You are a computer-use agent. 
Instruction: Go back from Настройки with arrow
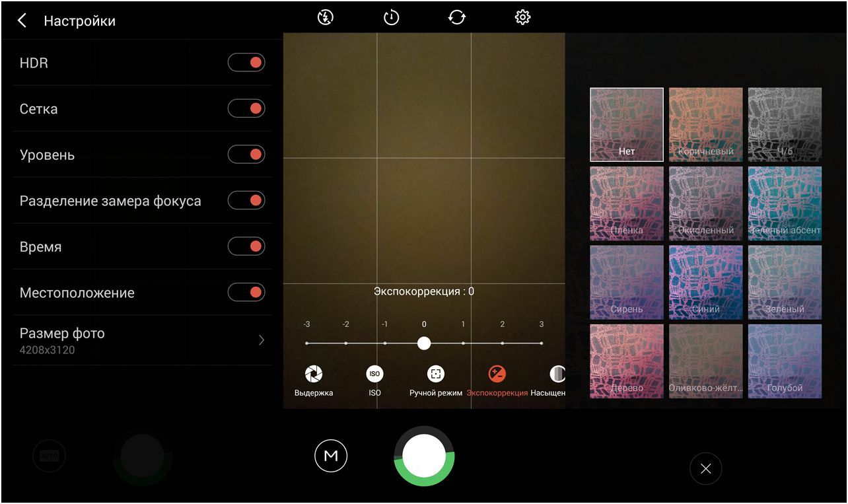22,21
